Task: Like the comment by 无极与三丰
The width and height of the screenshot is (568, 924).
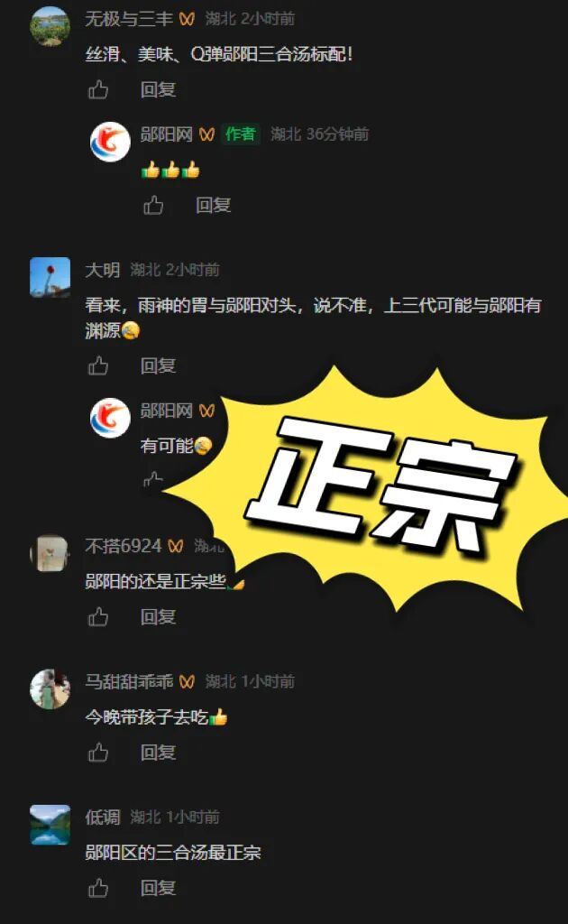Action: coord(98,89)
